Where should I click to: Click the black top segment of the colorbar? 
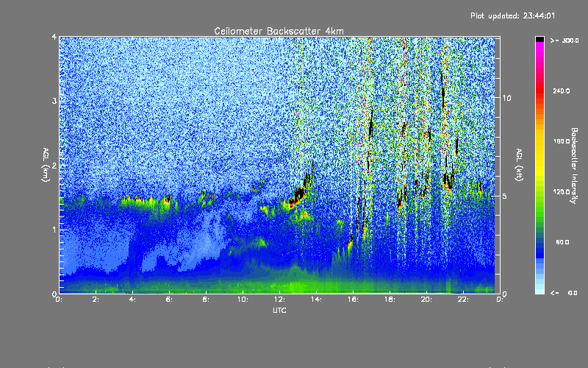(539, 39)
